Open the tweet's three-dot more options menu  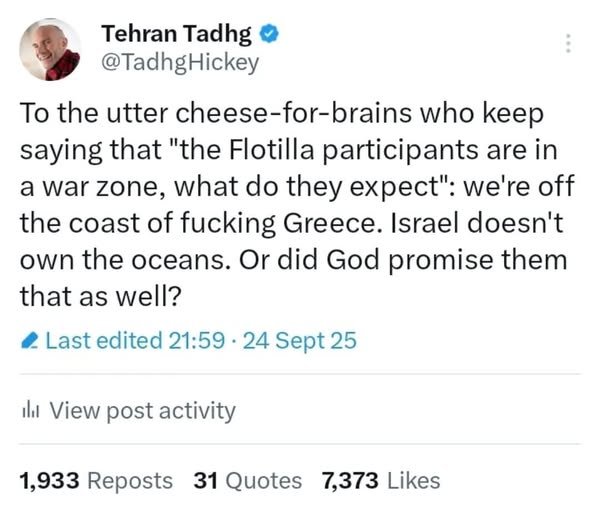click(570, 45)
